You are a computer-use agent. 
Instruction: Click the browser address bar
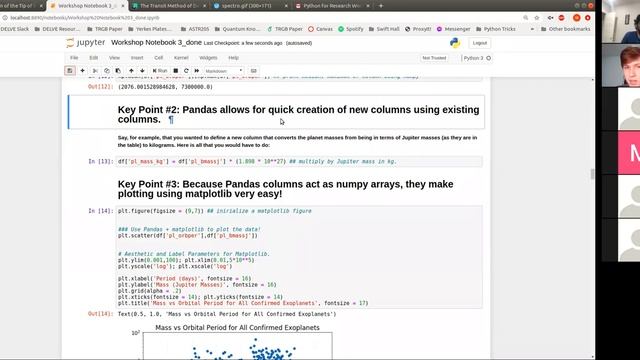261,18
